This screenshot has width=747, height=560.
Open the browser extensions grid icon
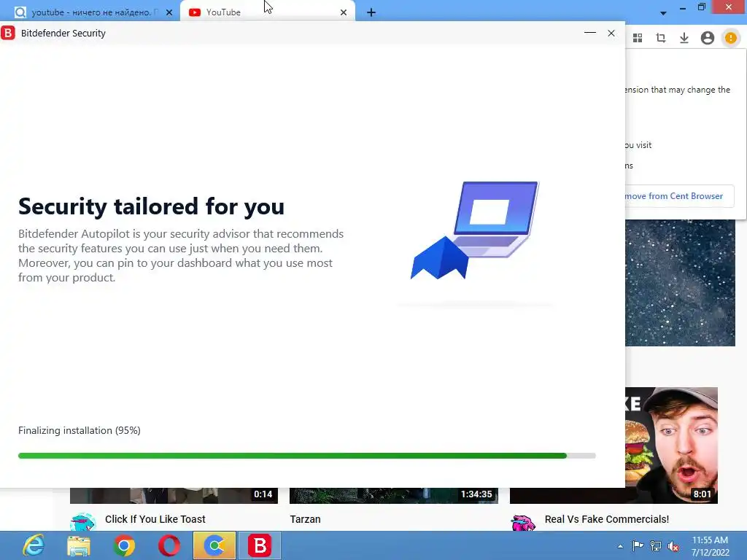[x=638, y=38]
